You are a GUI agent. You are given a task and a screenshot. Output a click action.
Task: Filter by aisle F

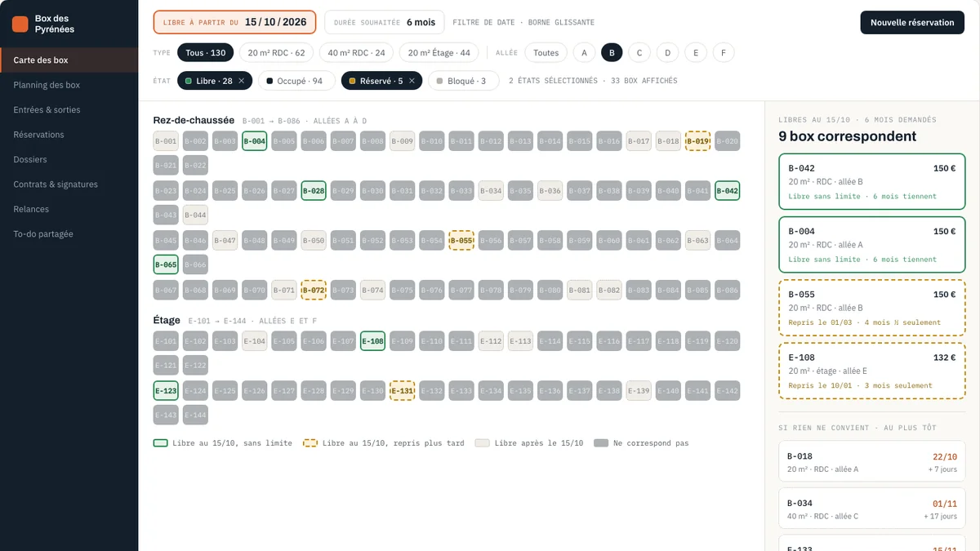click(723, 53)
